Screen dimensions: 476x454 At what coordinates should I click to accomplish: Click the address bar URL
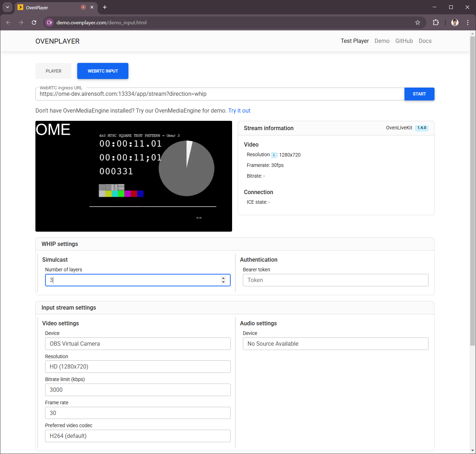[102, 23]
